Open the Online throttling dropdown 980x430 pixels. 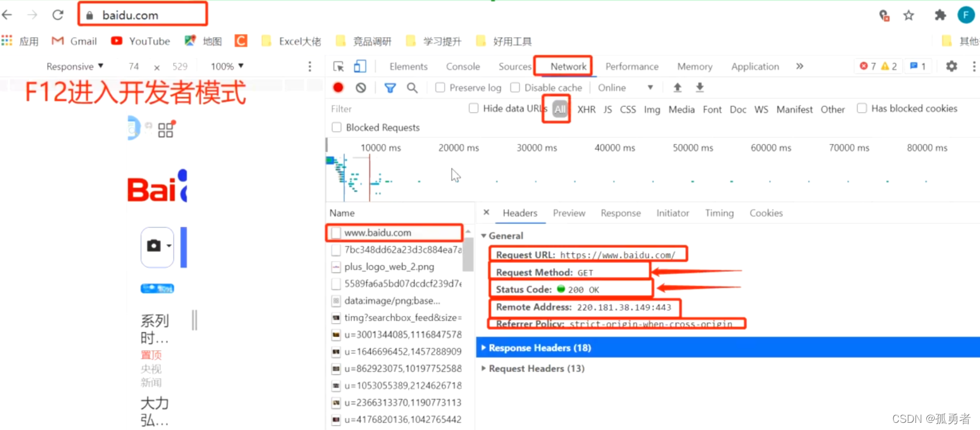[x=625, y=88]
